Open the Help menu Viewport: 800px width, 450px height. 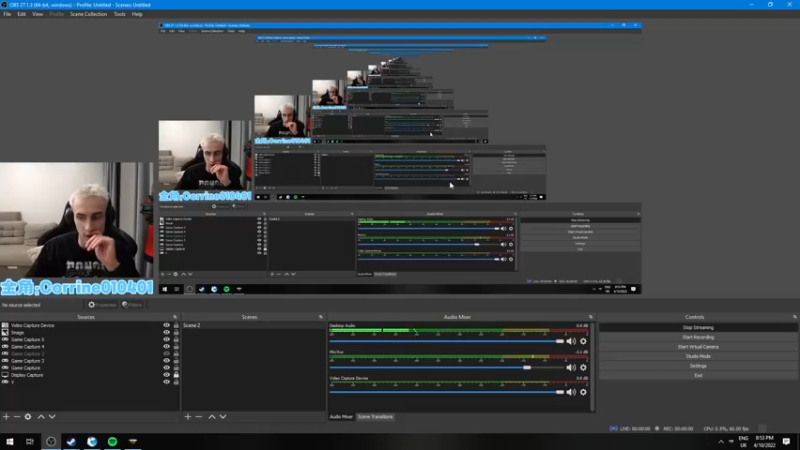pos(137,14)
